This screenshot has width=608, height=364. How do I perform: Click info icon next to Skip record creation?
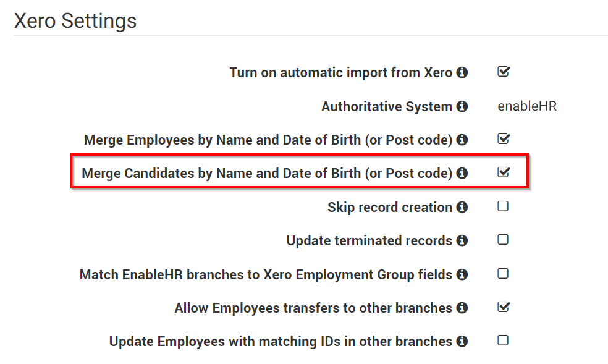[x=462, y=207]
